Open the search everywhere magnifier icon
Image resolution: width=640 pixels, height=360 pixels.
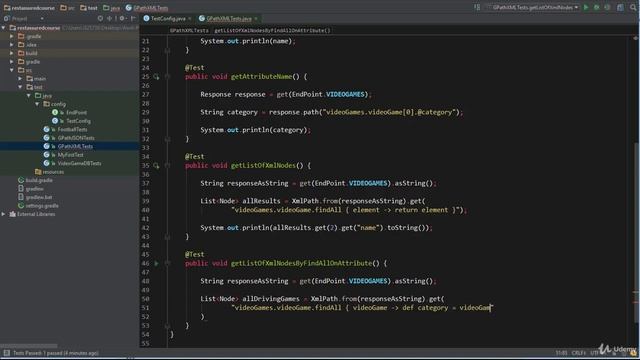[x=633, y=7]
